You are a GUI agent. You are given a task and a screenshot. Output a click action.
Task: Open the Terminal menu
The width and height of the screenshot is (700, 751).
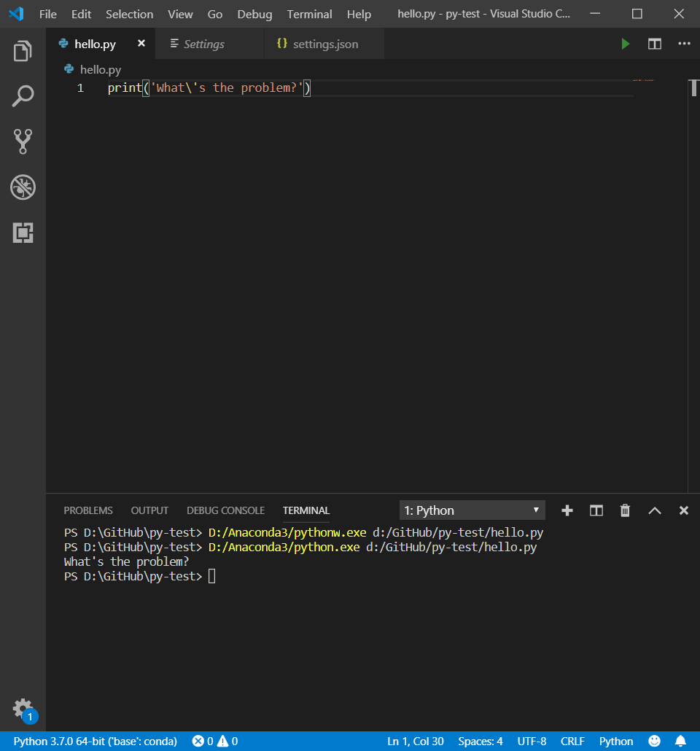click(x=309, y=15)
